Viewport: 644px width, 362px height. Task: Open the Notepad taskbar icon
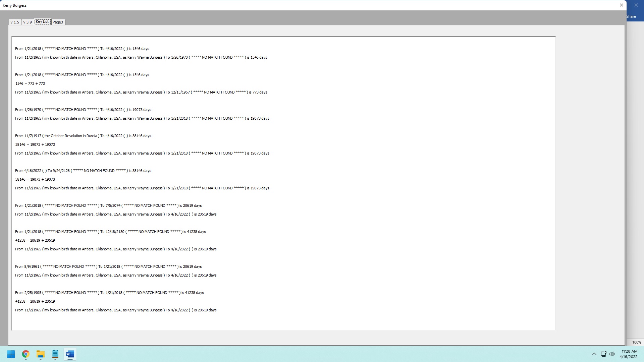(55, 354)
